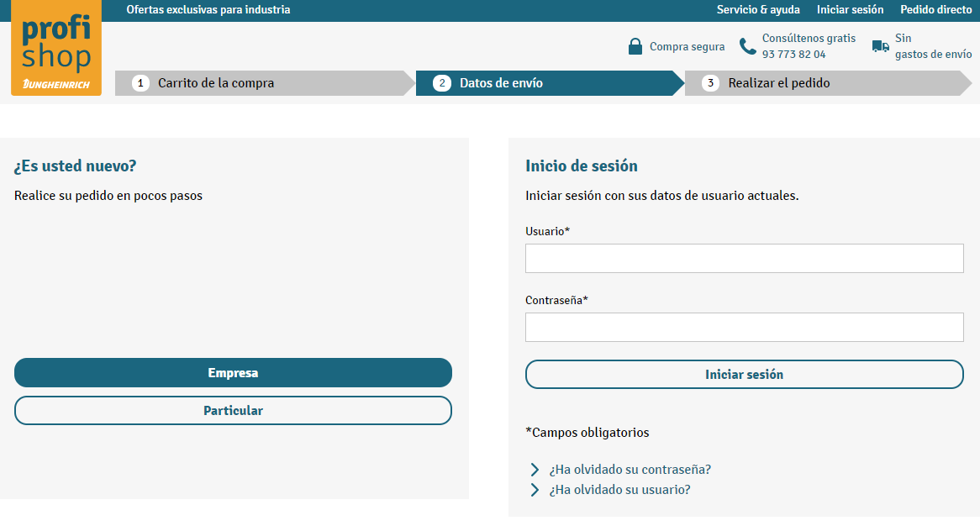Click the *Campos obligatorios note
This screenshot has width=980, height=531.
point(587,433)
